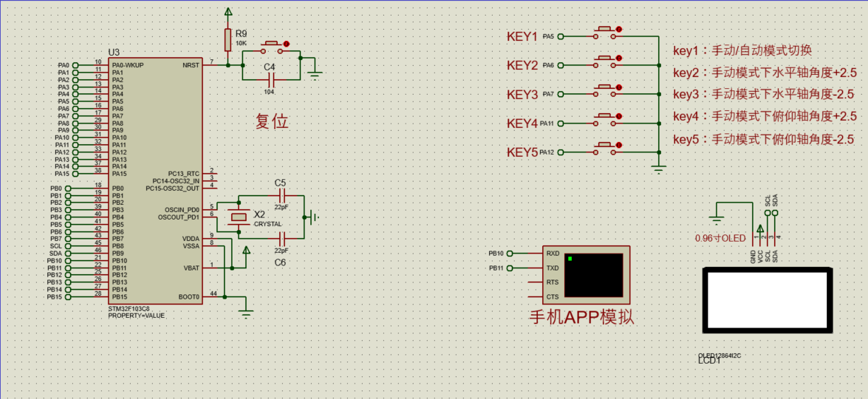Click the TXD pin of virtual terminal
This screenshot has height=399, width=868.
[552, 268]
